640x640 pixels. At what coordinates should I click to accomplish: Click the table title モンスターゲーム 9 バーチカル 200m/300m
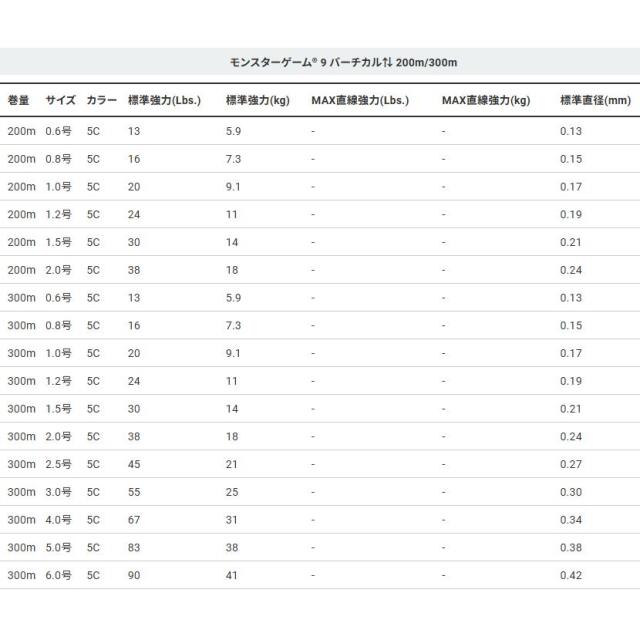point(343,62)
